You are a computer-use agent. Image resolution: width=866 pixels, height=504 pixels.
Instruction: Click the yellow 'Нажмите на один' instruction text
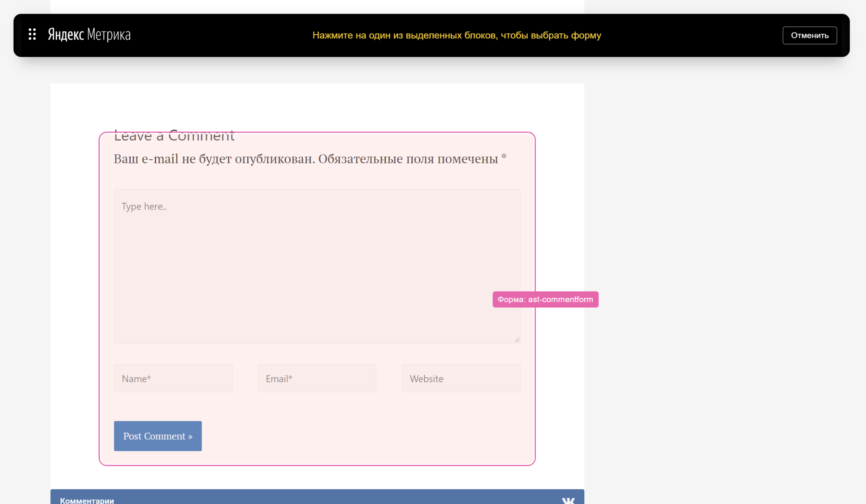[457, 35]
